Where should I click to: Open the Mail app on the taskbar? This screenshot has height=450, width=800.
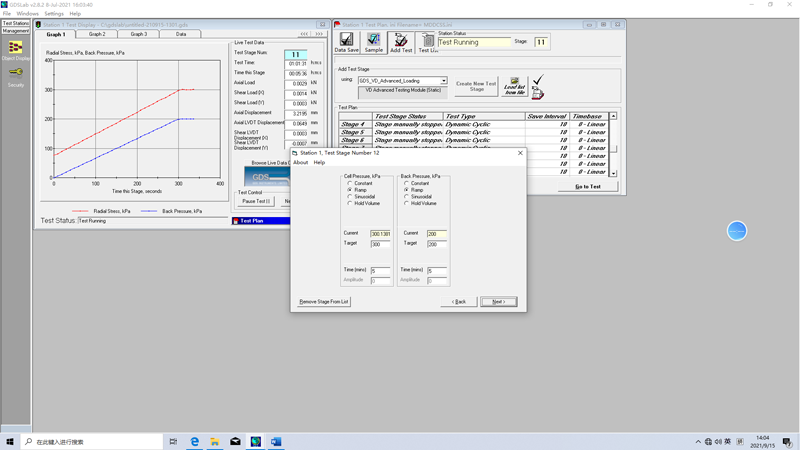235,441
